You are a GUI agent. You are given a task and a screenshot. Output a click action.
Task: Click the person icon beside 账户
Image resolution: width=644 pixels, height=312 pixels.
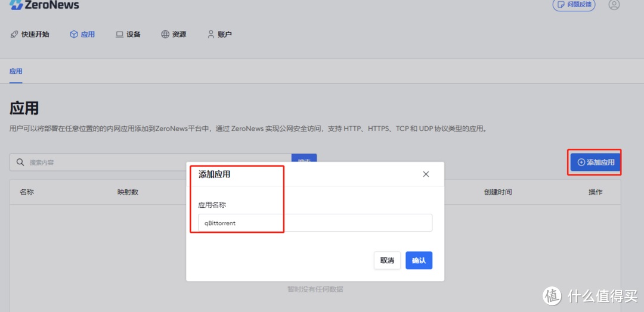point(211,35)
